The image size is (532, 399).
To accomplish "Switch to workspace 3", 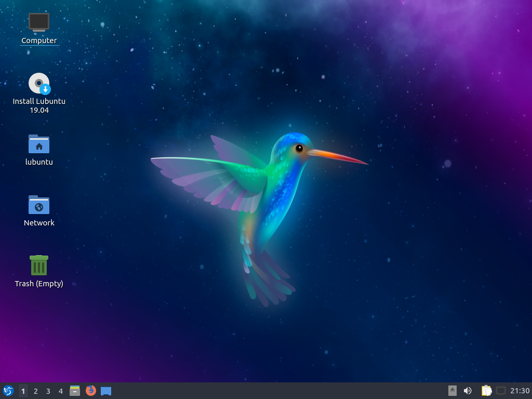I will point(48,391).
